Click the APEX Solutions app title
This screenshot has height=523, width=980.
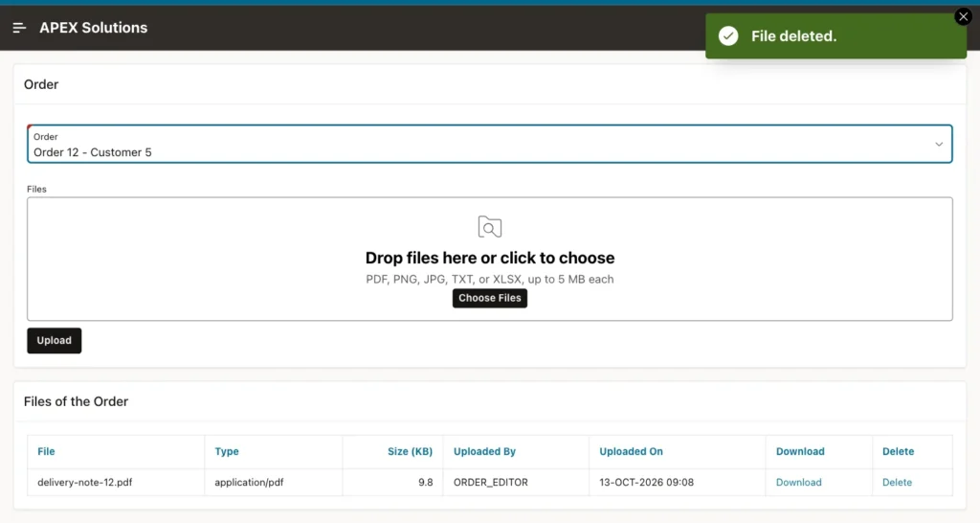94,28
